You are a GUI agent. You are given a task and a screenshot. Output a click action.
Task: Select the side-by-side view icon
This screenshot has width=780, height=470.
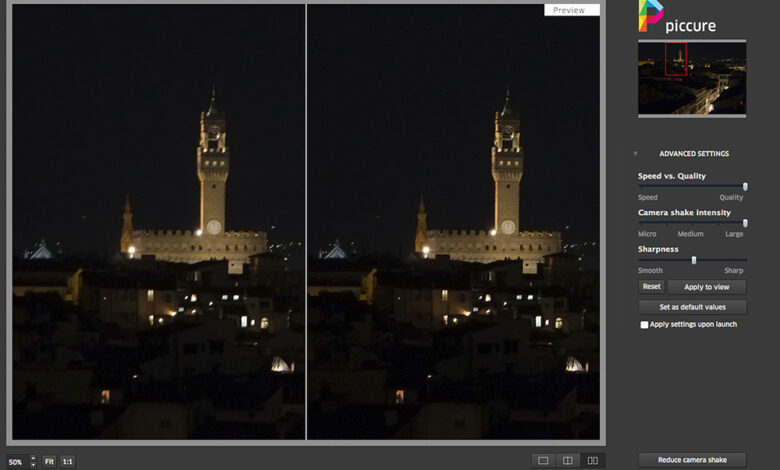[x=592, y=461]
